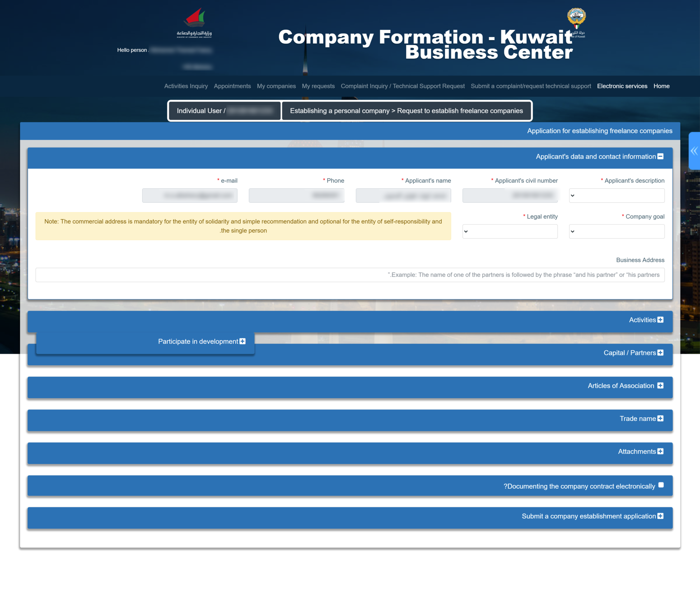Open the Legal entity dropdown
The width and height of the screenshot is (700, 610).
510,231
